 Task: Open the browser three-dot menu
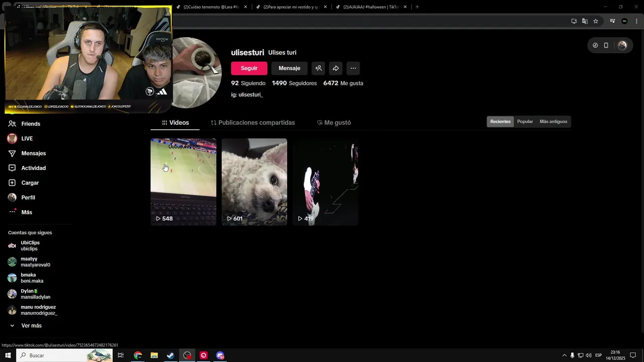(636, 21)
